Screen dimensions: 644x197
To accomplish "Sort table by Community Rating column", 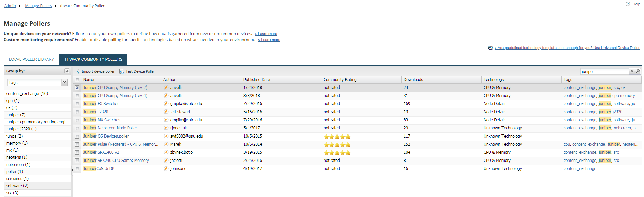I will coord(361,80).
